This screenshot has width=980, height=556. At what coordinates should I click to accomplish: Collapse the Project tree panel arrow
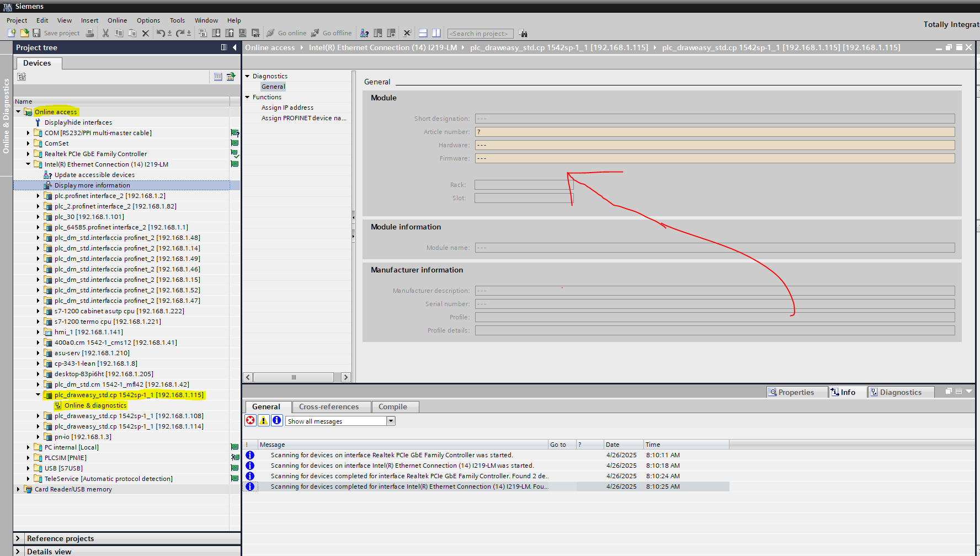(235, 47)
